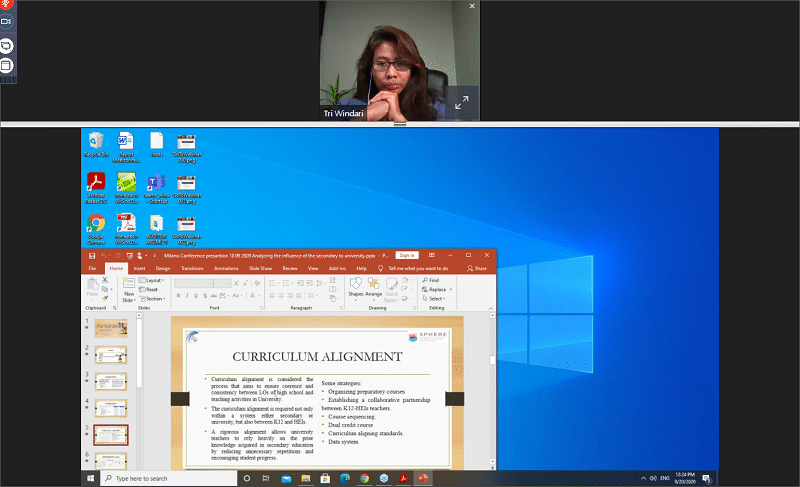Image resolution: width=800 pixels, height=487 pixels.
Task: Switch to the Insert ribbon tab
Action: 140,268
